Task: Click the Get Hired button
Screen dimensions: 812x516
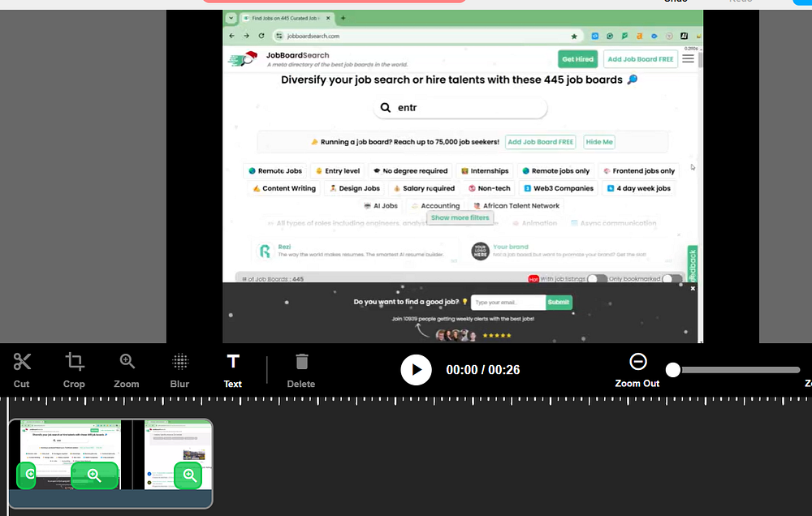Action: 577,59
